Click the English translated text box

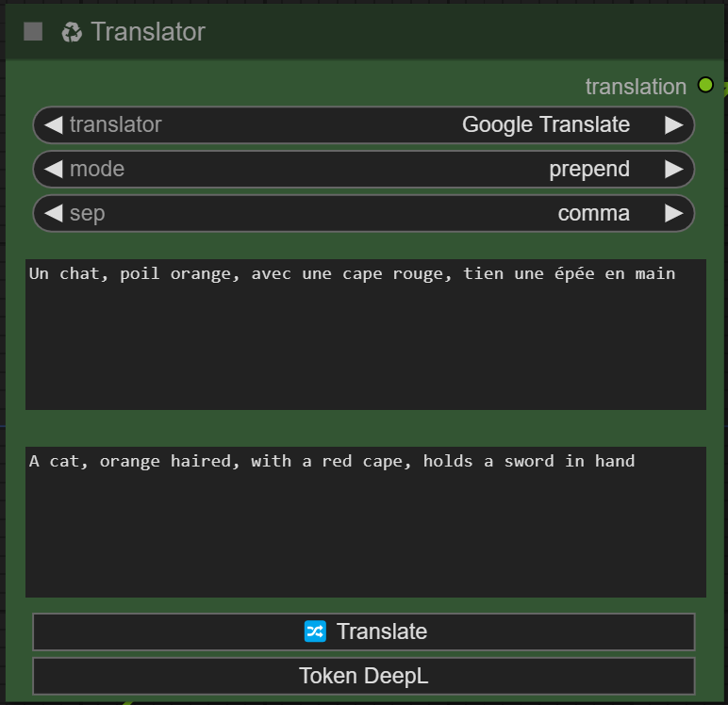pos(365,521)
